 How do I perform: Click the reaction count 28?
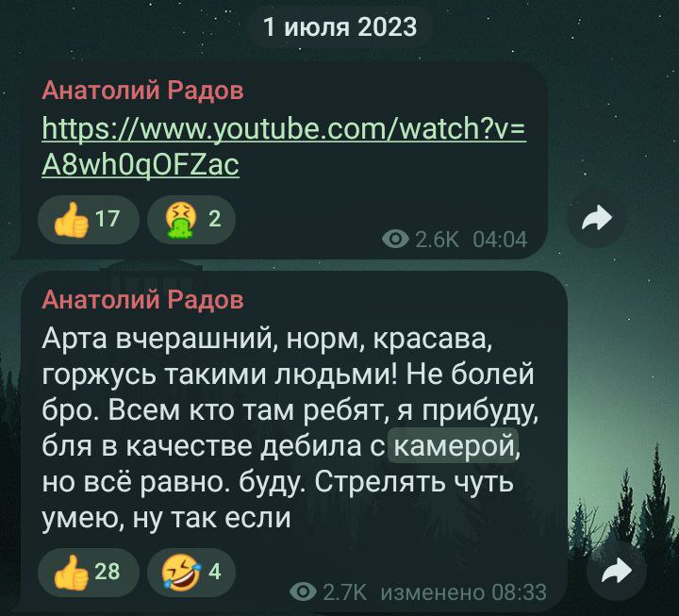coord(107,572)
